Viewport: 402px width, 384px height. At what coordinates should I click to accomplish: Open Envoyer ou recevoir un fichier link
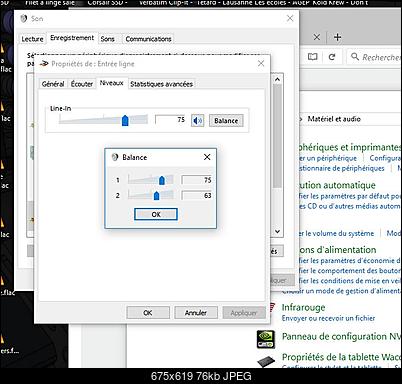(328, 318)
